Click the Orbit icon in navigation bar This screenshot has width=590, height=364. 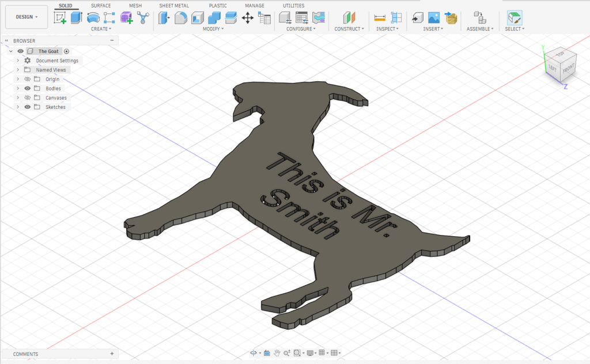pyautogui.click(x=254, y=352)
